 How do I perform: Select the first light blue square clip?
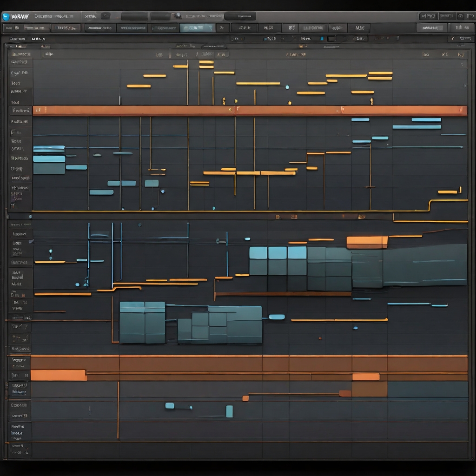click(x=258, y=252)
